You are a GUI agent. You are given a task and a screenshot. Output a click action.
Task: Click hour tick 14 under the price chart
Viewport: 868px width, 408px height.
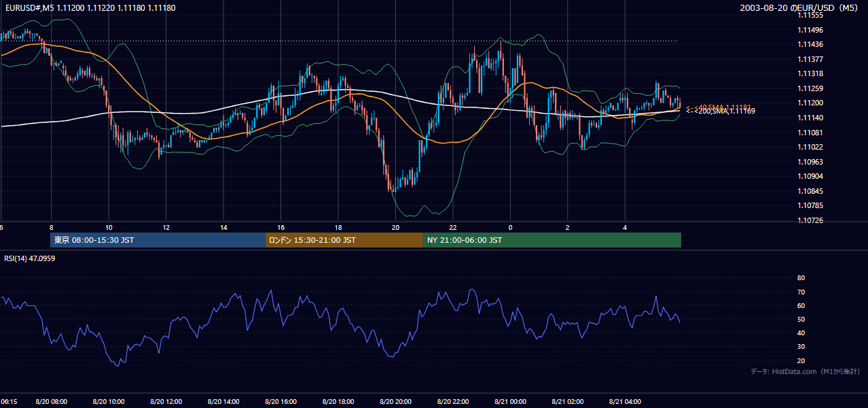coord(223,227)
